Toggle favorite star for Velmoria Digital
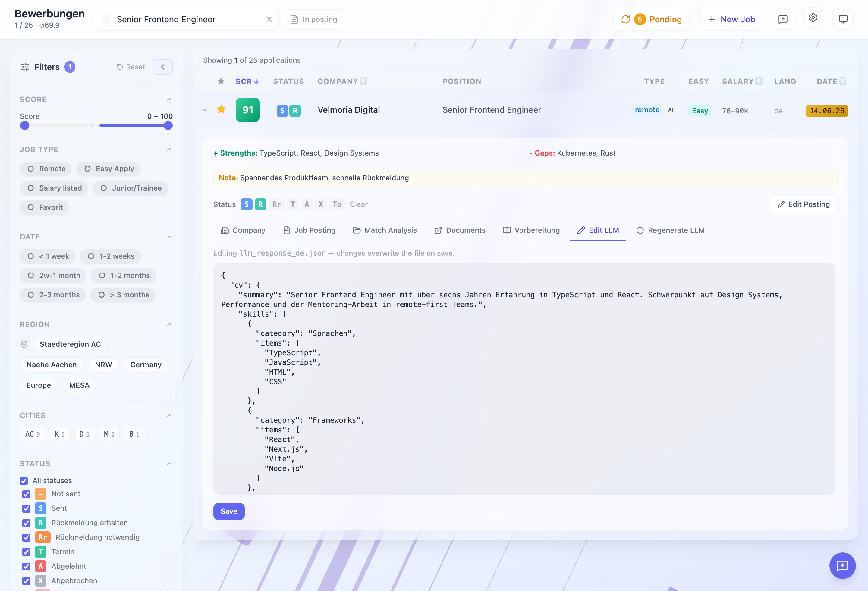This screenshot has height=591, width=868. (x=221, y=109)
